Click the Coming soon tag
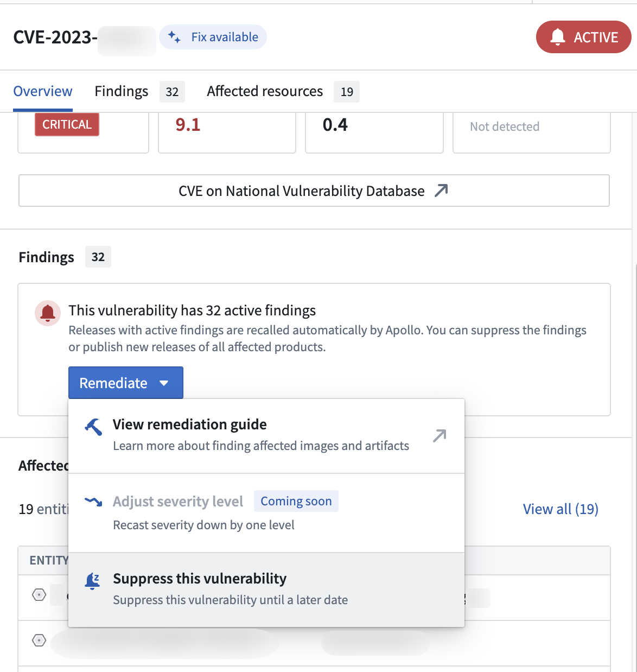 point(296,501)
